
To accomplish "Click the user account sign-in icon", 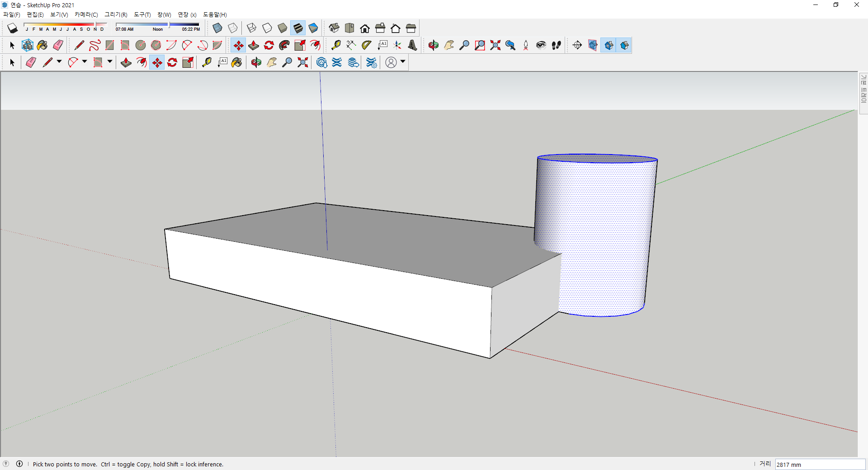I will 391,62.
